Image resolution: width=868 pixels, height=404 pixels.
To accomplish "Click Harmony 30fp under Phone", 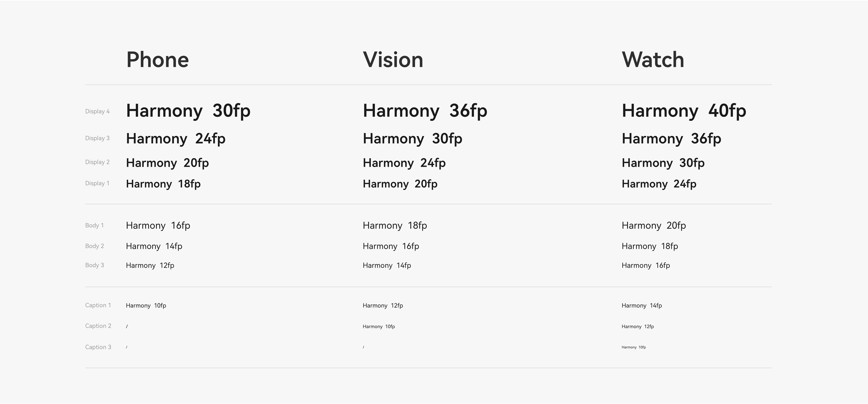I will (x=188, y=111).
